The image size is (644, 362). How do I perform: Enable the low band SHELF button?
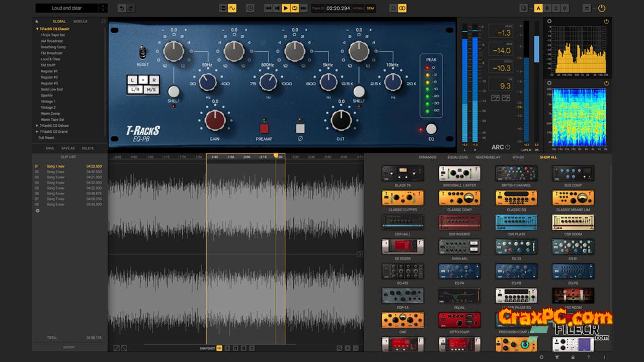pyautogui.click(x=173, y=91)
